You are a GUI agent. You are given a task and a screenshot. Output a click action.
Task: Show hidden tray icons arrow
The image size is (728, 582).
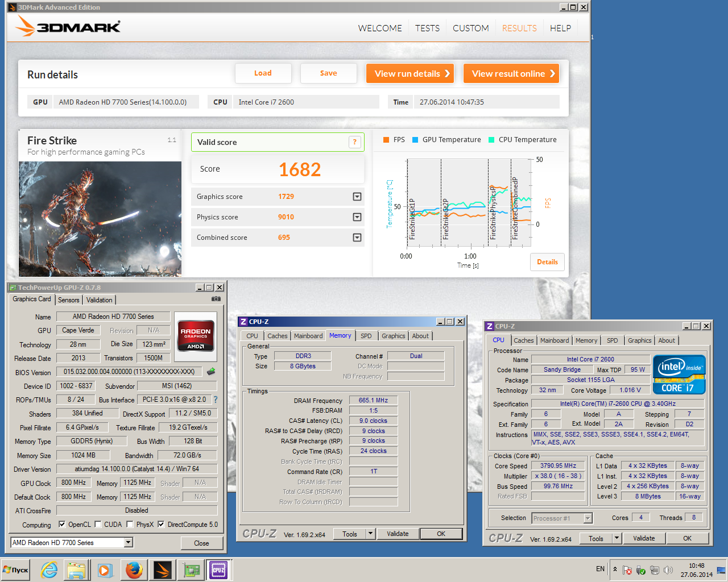click(x=615, y=569)
